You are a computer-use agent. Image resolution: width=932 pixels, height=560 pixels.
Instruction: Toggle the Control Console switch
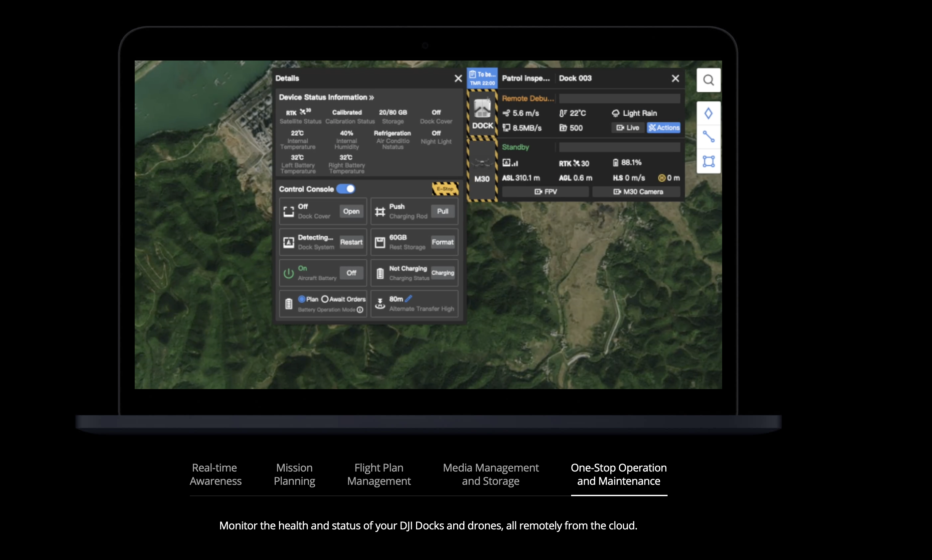(346, 189)
